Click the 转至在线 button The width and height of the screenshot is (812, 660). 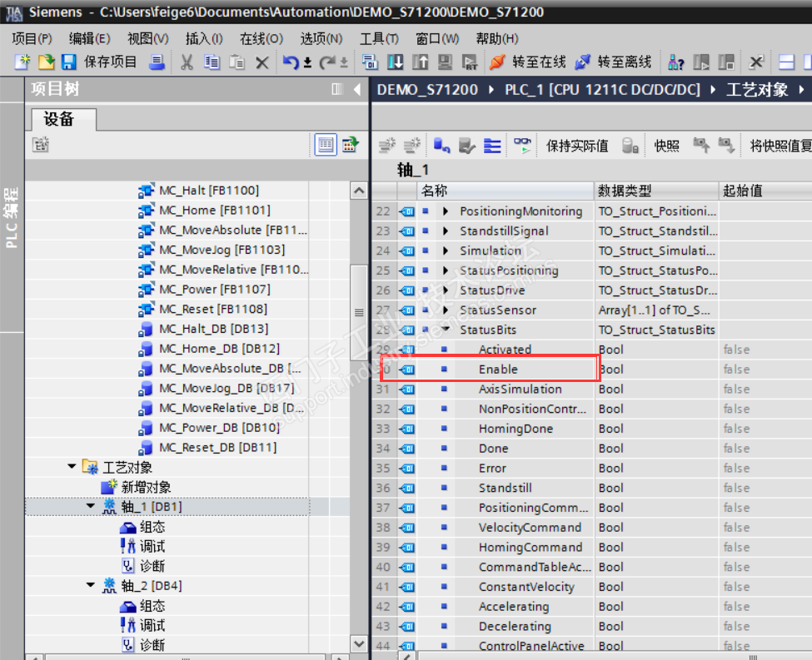[539, 62]
